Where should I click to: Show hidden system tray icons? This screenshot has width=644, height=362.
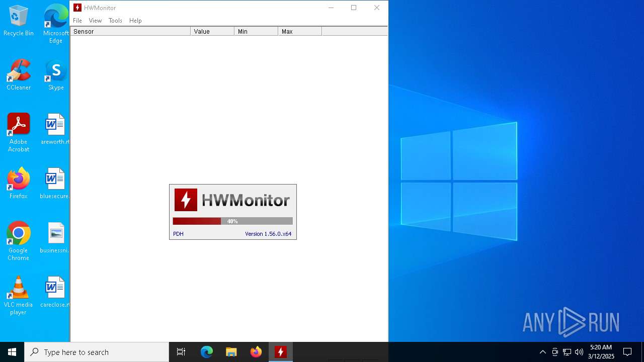(542, 352)
